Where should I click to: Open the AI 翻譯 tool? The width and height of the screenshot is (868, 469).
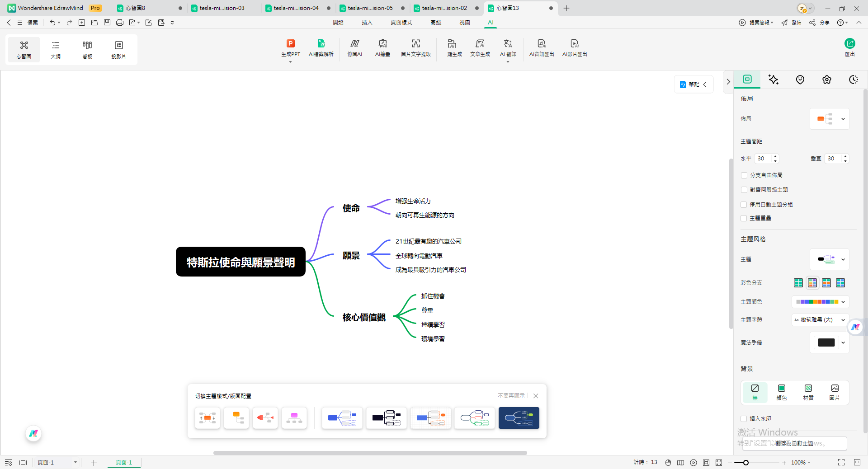[508, 44]
